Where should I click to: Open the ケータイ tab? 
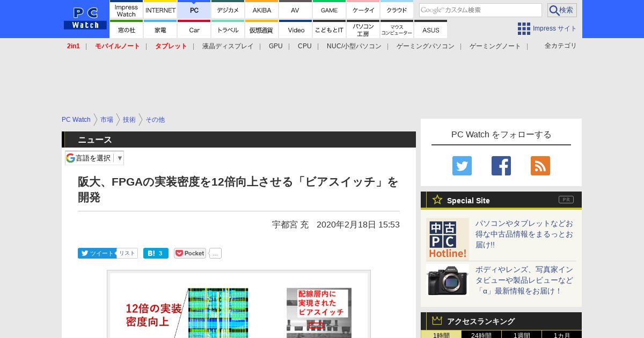[363, 10]
